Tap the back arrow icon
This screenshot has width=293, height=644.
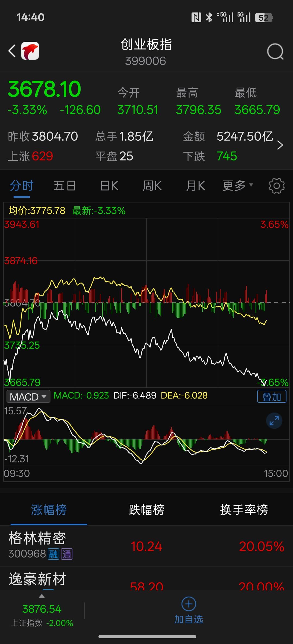[x=12, y=51]
